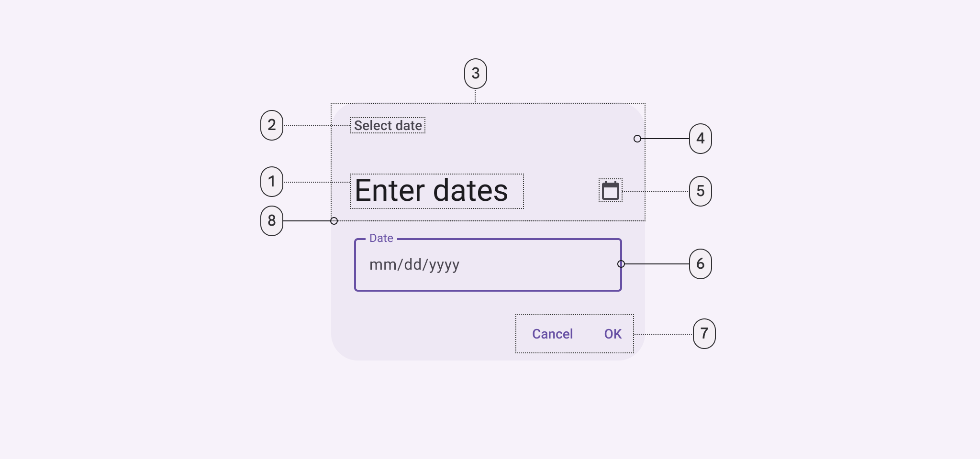
Task: Confirm the date with OK
Action: tap(612, 334)
